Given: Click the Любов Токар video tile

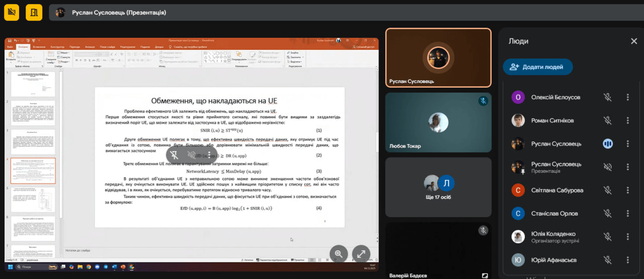Looking at the screenshot, I should [438, 122].
